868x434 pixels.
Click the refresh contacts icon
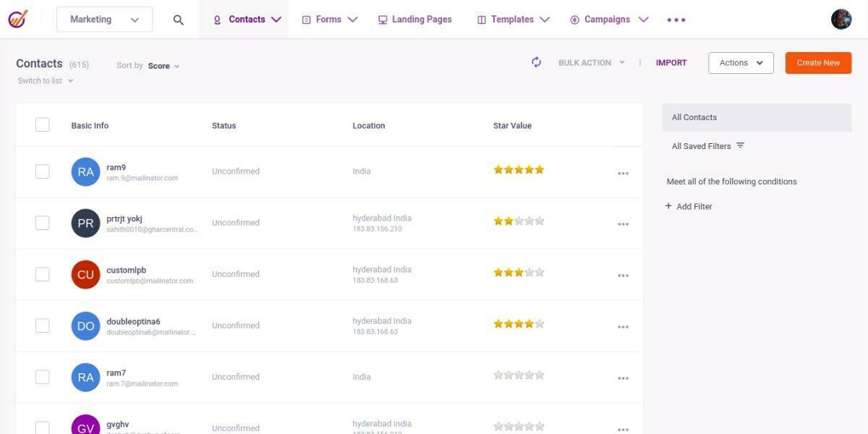point(536,62)
